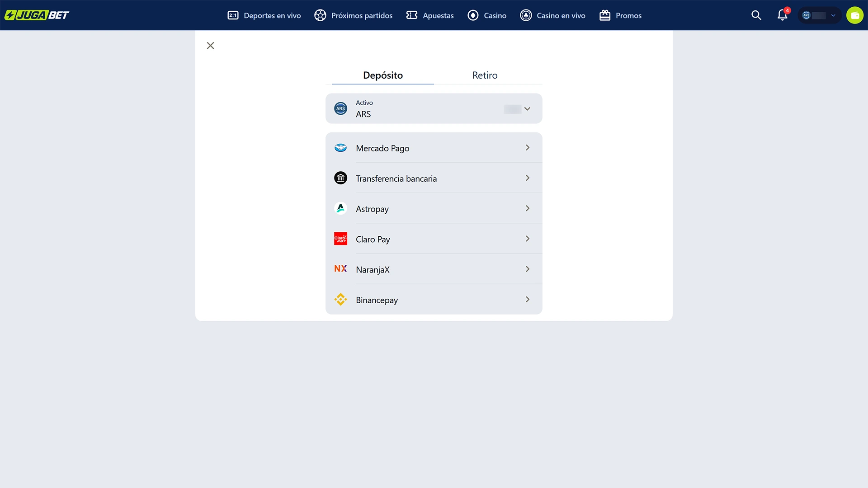Click the Casino spade chip icon

(x=473, y=15)
